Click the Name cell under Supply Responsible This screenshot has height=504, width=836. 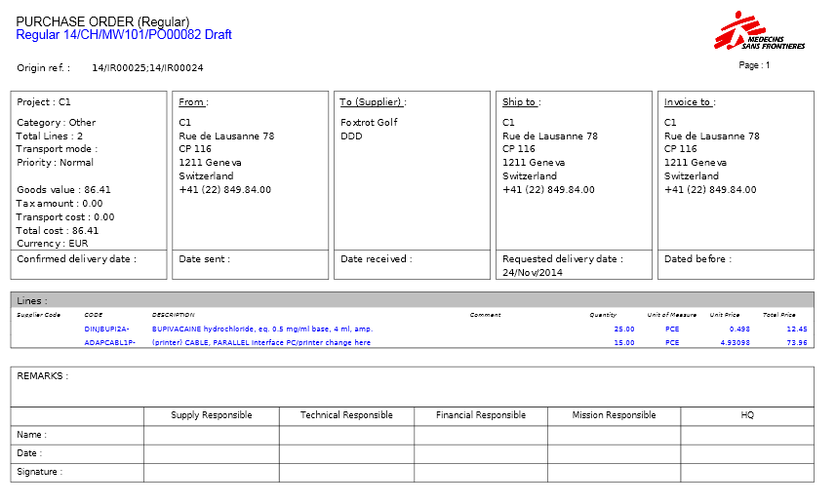pos(211,435)
